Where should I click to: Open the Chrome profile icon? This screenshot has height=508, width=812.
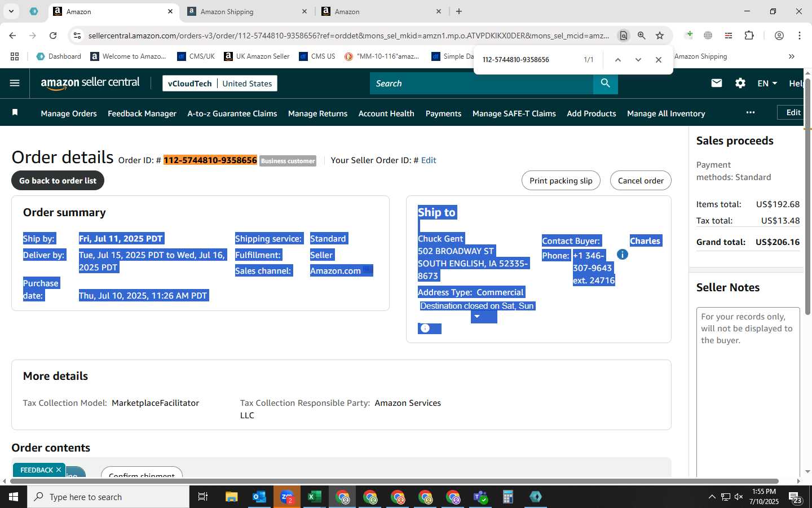pyautogui.click(x=779, y=36)
